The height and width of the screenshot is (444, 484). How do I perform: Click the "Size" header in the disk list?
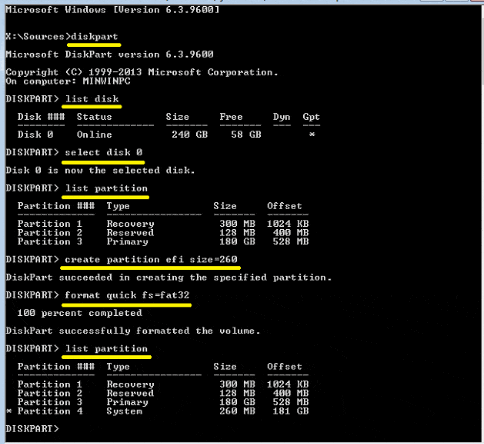pyautogui.click(x=177, y=117)
